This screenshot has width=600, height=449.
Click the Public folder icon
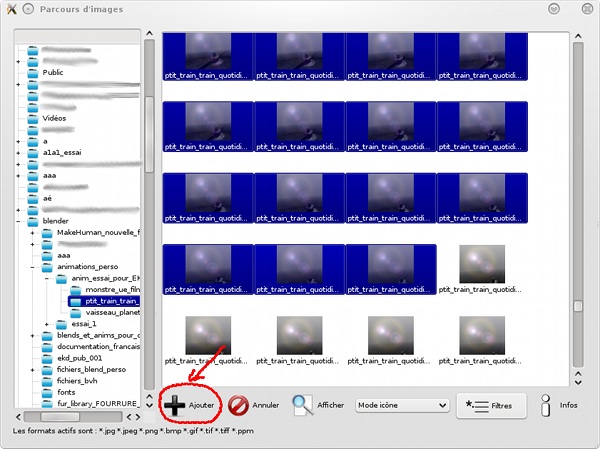[33, 73]
